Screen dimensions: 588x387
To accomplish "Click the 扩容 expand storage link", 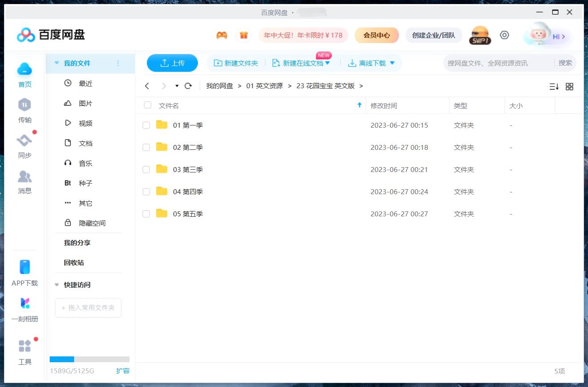I will (x=123, y=371).
